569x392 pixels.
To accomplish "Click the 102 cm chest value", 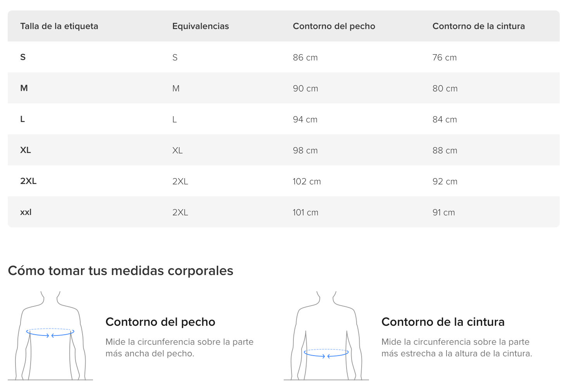I will (307, 181).
